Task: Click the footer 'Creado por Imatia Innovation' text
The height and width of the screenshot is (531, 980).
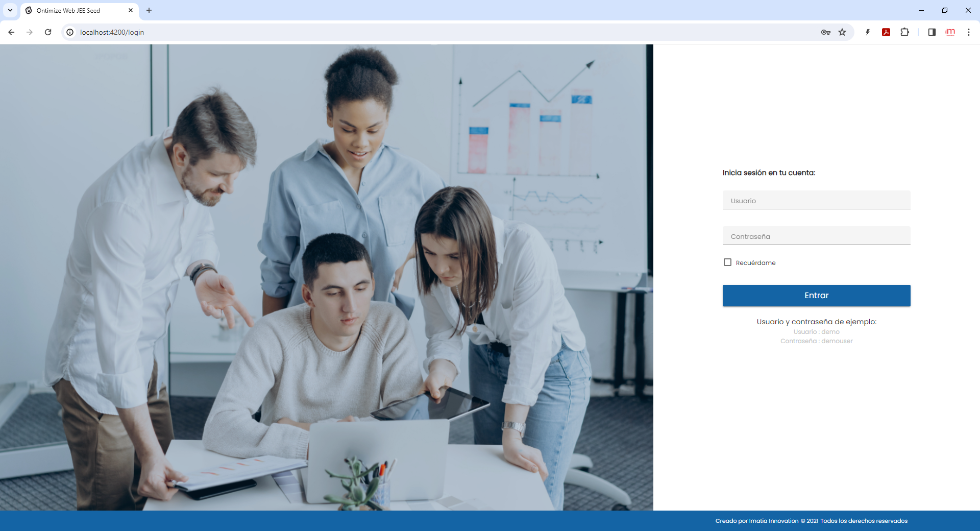Action: [757, 521]
